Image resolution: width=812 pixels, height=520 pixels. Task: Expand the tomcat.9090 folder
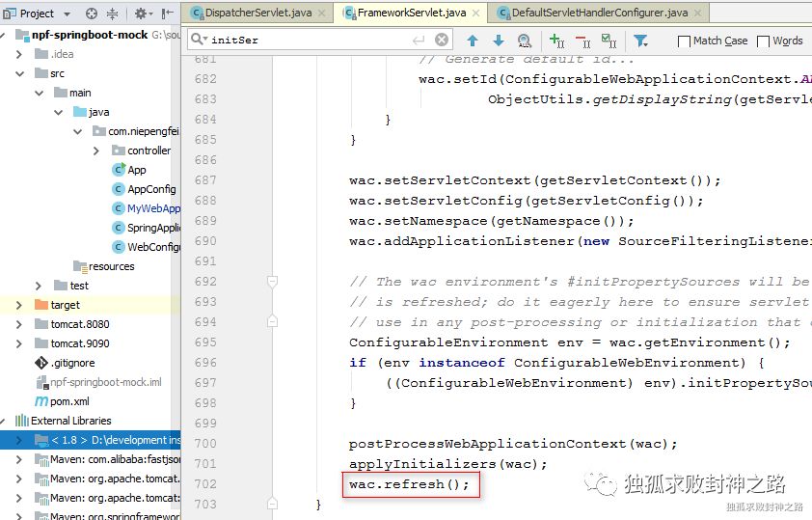19,343
